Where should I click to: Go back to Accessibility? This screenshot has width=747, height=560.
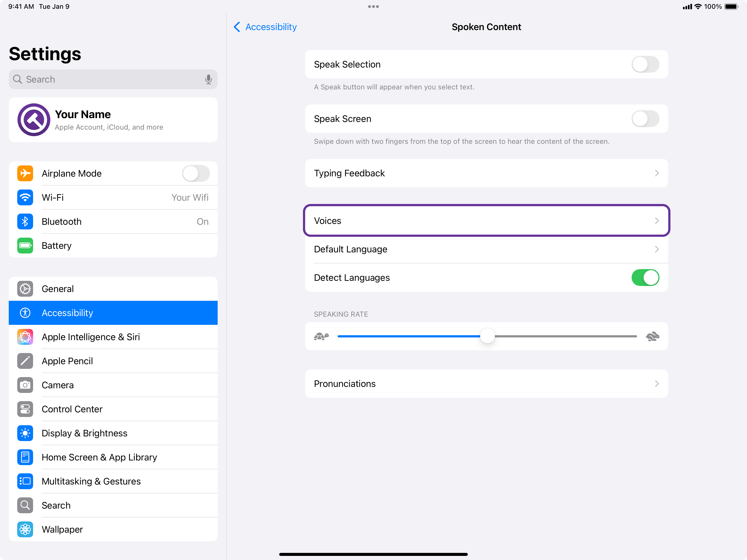[x=265, y=27]
